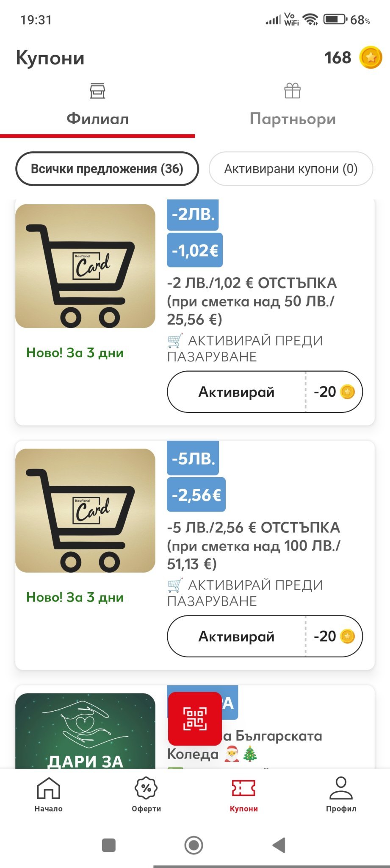Tap the Филиал store icon
Viewport: 390px width, 868px height.
[x=97, y=91]
